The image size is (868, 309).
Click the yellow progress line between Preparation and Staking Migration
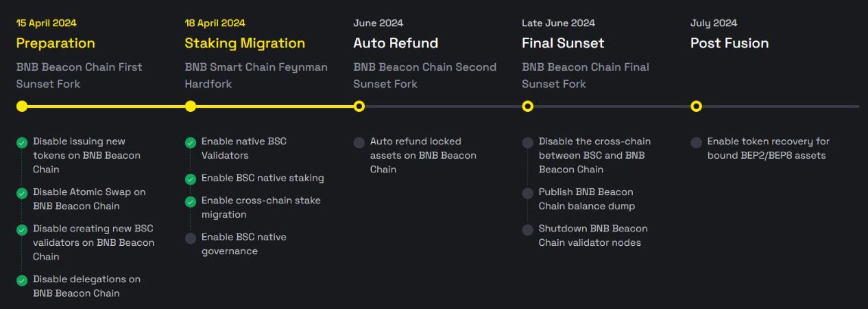coord(106,106)
